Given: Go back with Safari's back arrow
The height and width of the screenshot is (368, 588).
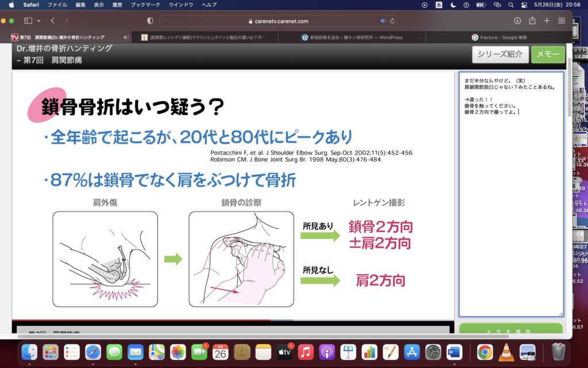Looking at the screenshot, I should pyautogui.click(x=52, y=21).
